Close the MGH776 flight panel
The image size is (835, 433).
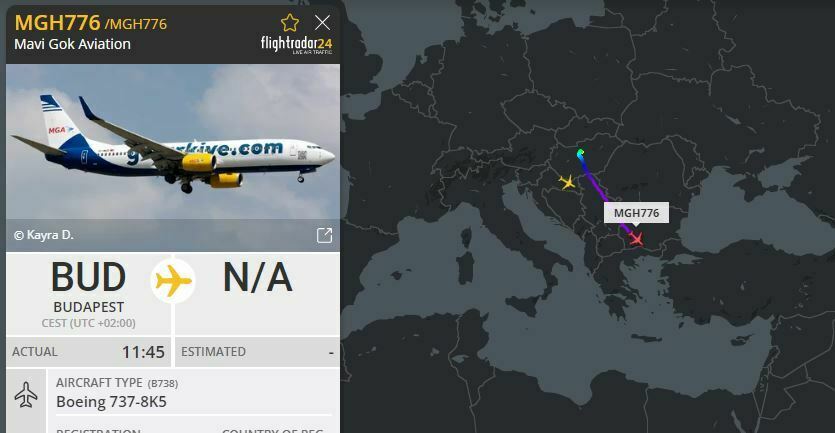point(322,22)
